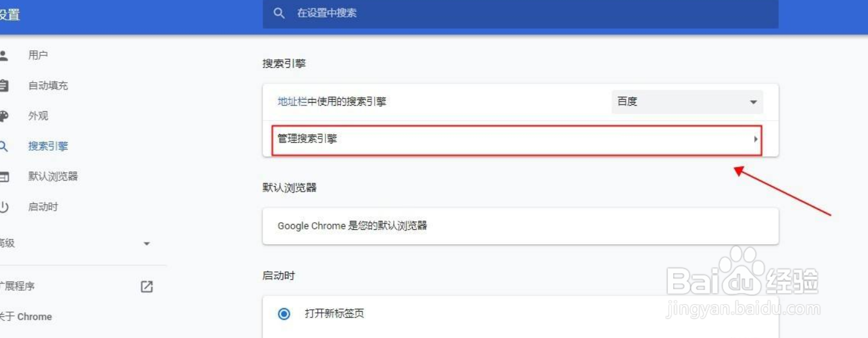Select 启动时 in the sidebar
The width and height of the screenshot is (868, 338).
pyautogui.click(x=43, y=207)
